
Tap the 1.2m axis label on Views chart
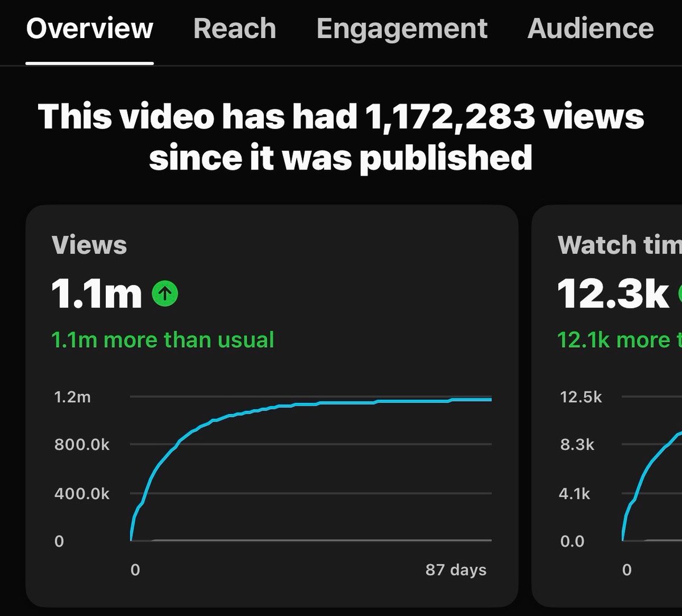[72, 397]
